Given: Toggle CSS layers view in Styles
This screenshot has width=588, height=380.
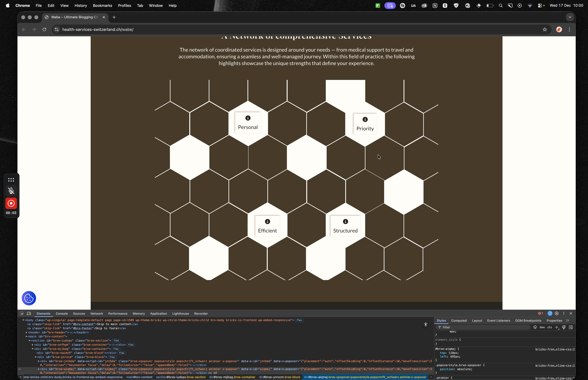Looking at the screenshot, I should click(x=535, y=327).
